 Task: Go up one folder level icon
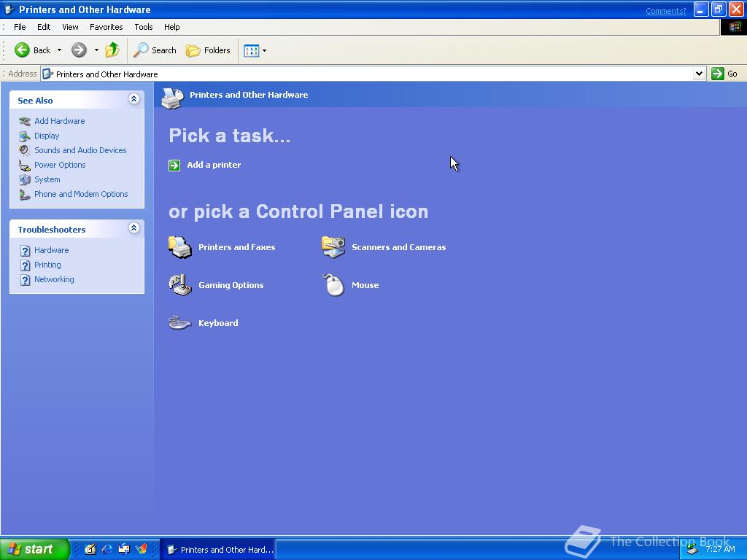pyautogui.click(x=112, y=50)
